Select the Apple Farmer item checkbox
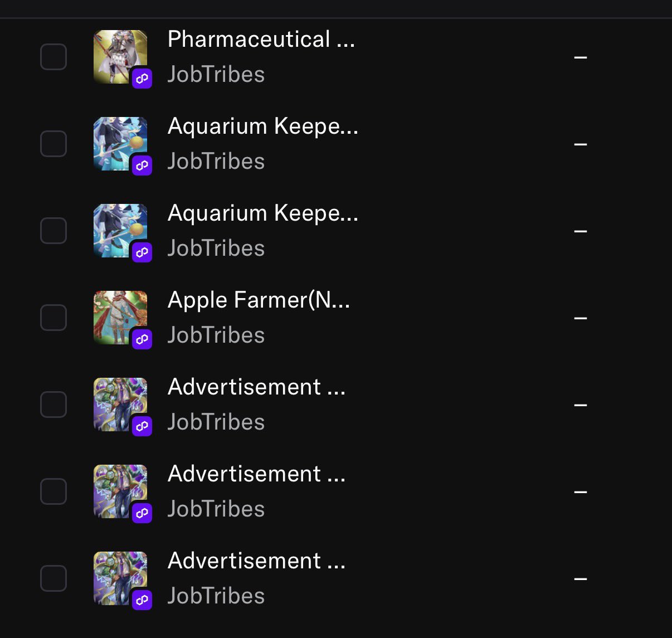This screenshot has width=672, height=638. 53,318
